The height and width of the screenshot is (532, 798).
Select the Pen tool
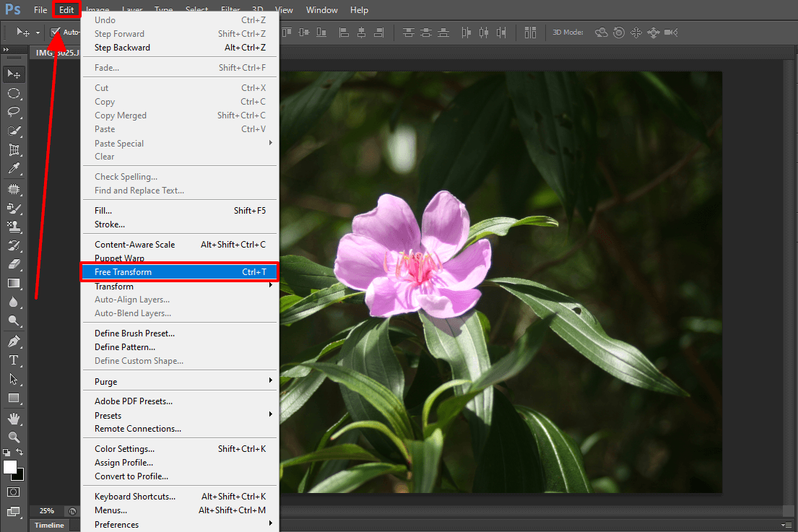pos(14,341)
